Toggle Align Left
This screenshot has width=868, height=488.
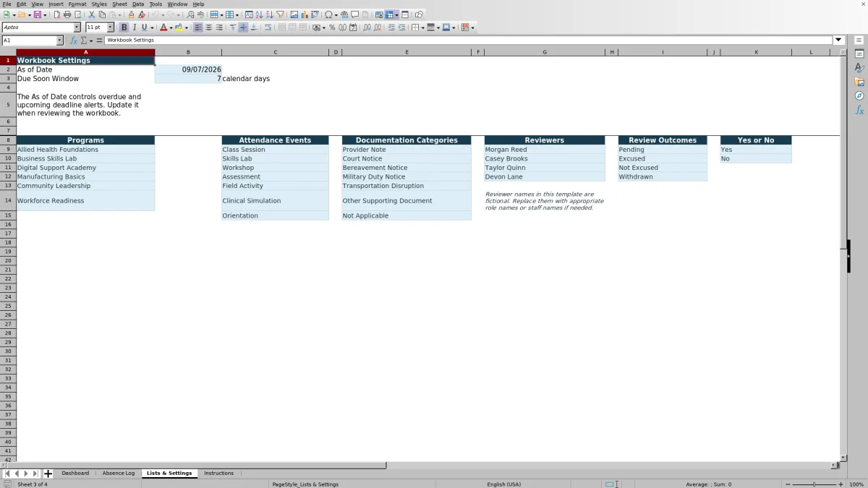[198, 27]
